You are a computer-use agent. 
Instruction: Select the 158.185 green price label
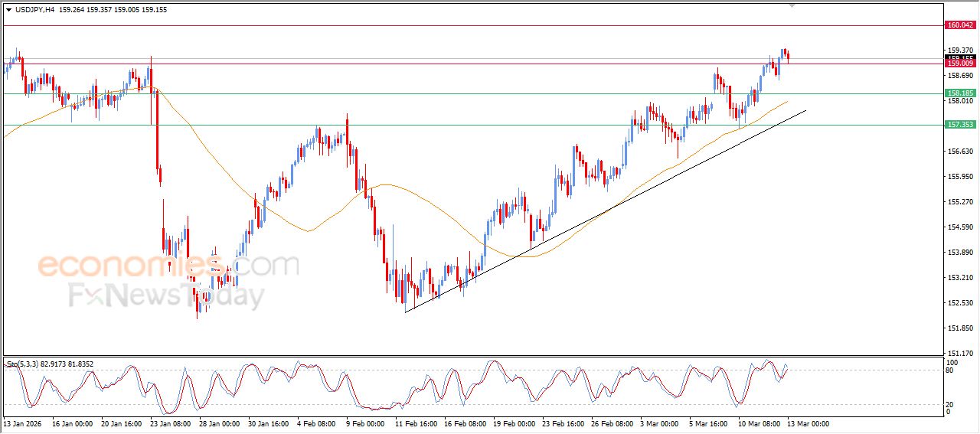pyautogui.click(x=960, y=93)
